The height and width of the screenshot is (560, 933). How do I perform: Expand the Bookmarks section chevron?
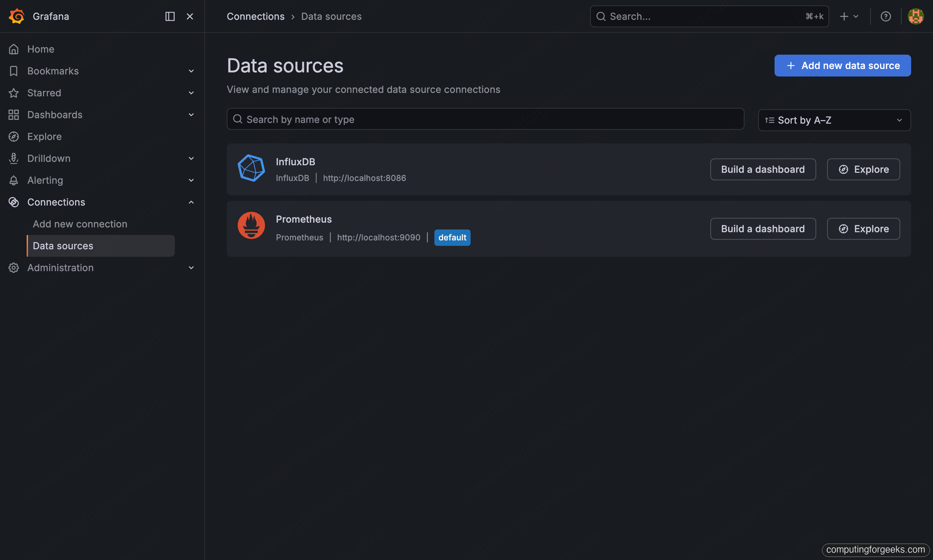191,71
